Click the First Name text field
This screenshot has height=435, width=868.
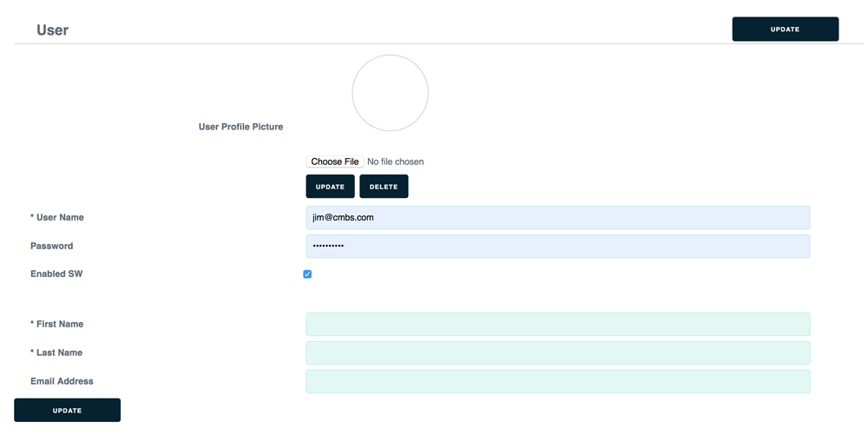[x=557, y=325]
